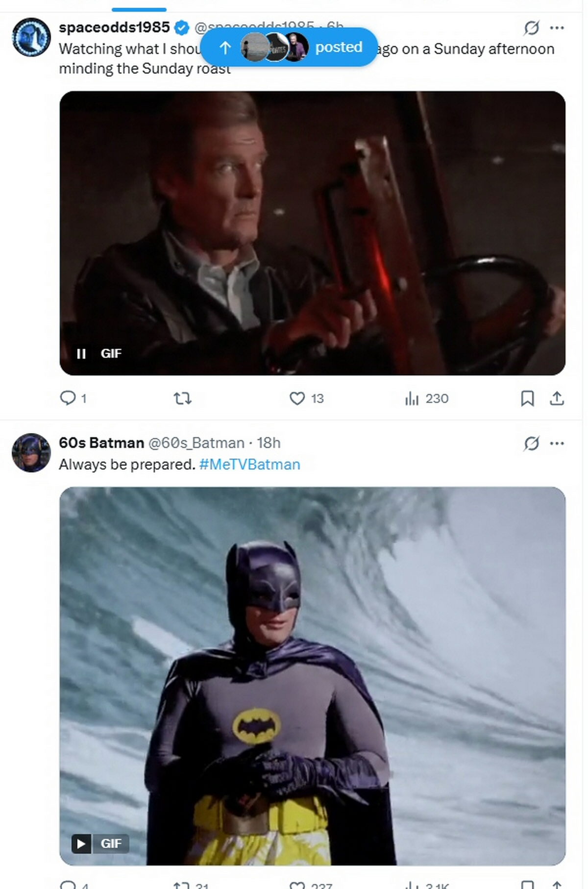
Task: Open more options for 60s Batman post
Action: tap(557, 444)
